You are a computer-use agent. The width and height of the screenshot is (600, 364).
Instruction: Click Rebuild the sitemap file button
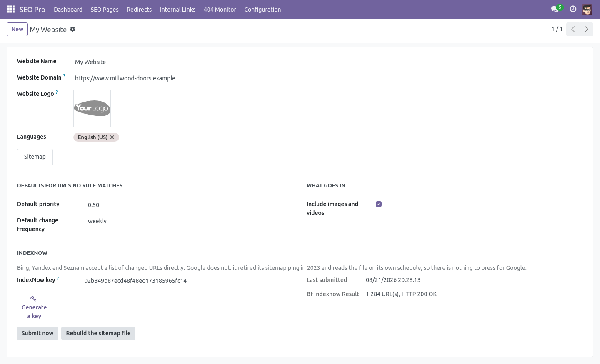coord(98,333)
